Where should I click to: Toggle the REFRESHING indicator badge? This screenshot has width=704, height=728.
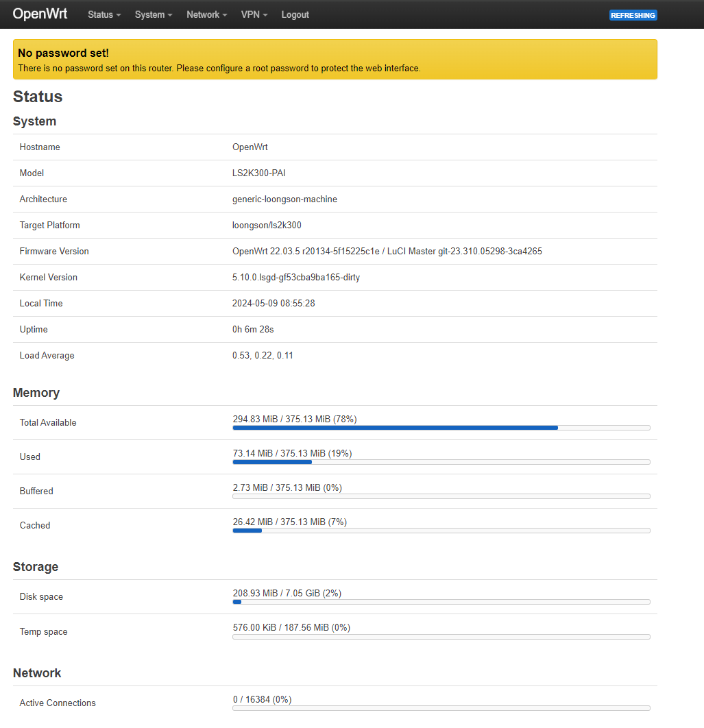coord(633,15)
